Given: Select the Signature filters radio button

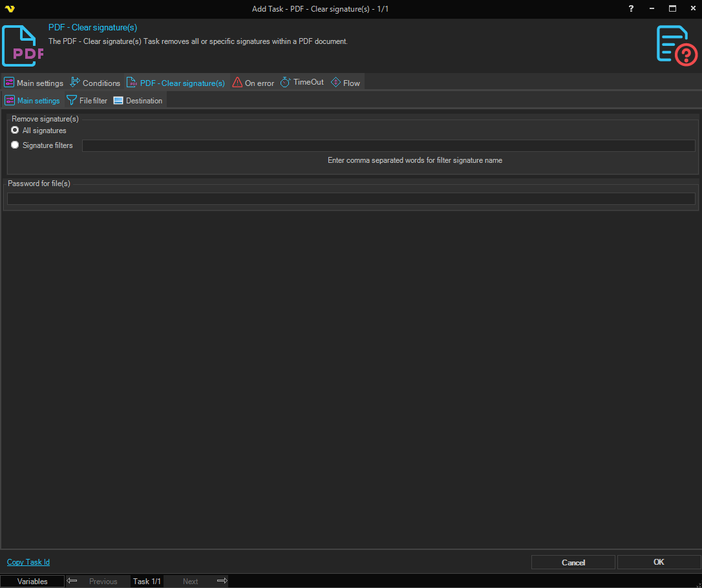Looking at the screenshot, I should 15,145.
